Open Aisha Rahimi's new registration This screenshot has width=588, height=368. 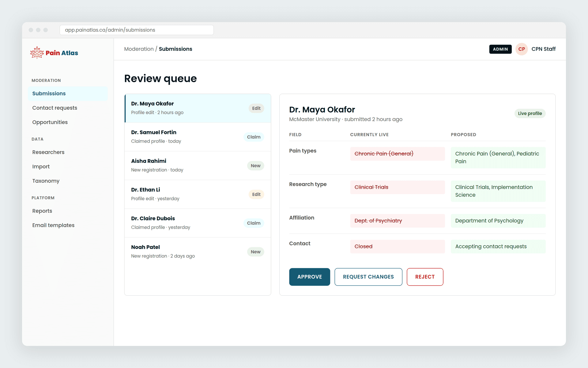198,166
